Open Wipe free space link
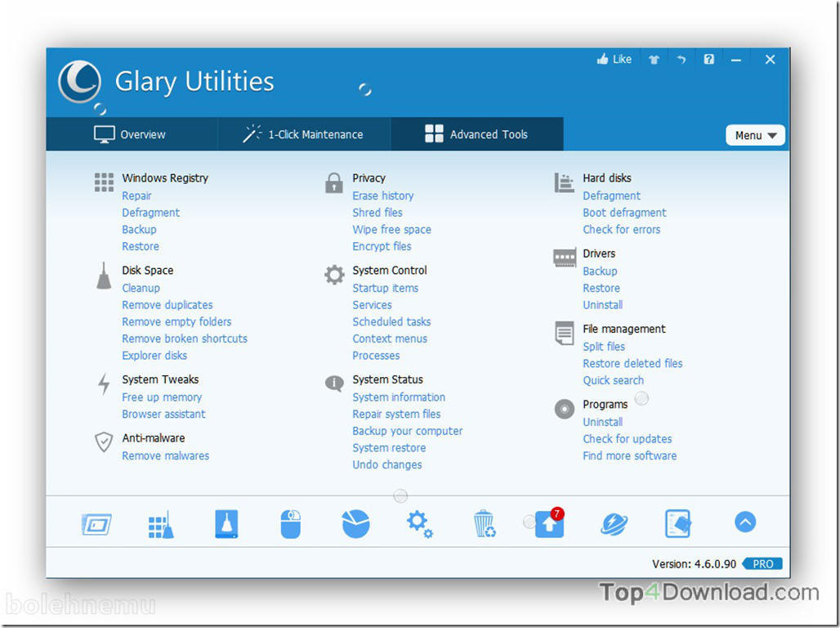The image size is (840, 628). tap(391, 230)
